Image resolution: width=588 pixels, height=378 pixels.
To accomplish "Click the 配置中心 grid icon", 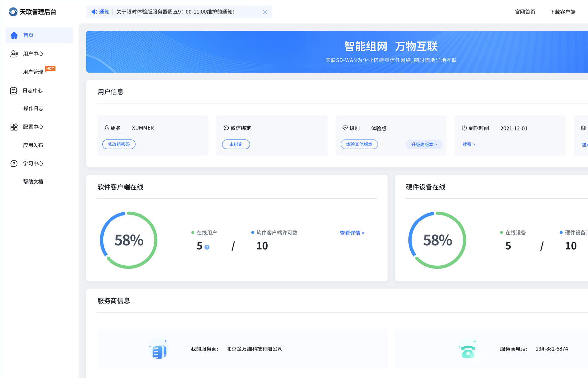I will pos(14,127).
